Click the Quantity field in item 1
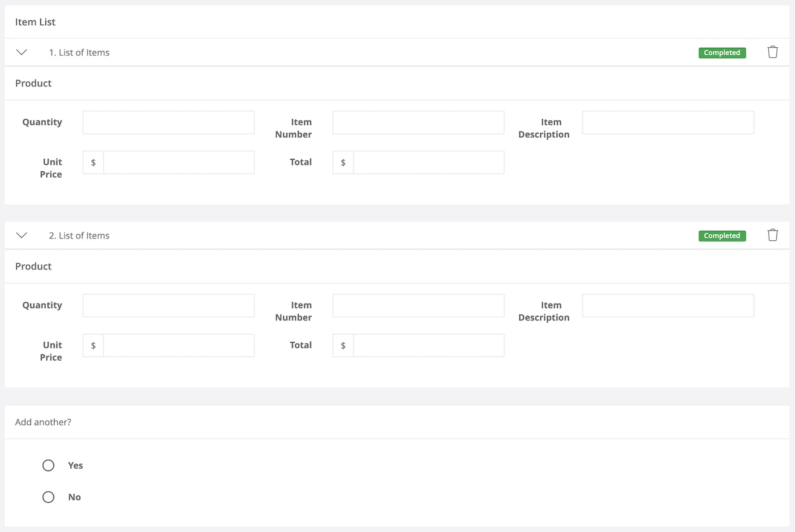This screenshot has height=532, width=795. [168, 122]
